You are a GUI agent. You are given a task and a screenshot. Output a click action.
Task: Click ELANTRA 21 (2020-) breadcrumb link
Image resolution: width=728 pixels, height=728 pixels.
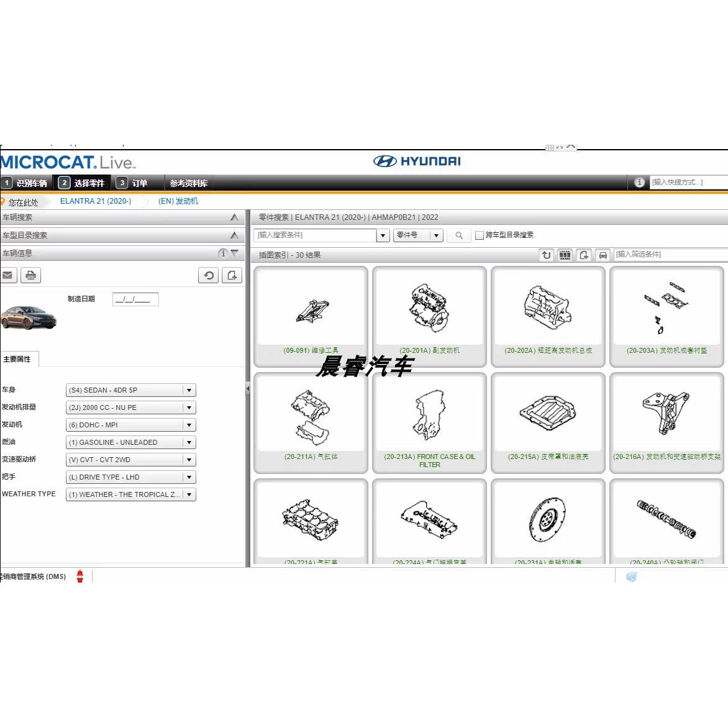tap(96, 201)
